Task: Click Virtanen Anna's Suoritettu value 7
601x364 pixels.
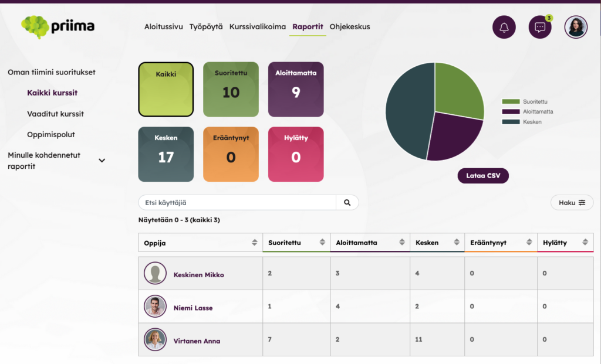Action: click(x=270, y=339)
